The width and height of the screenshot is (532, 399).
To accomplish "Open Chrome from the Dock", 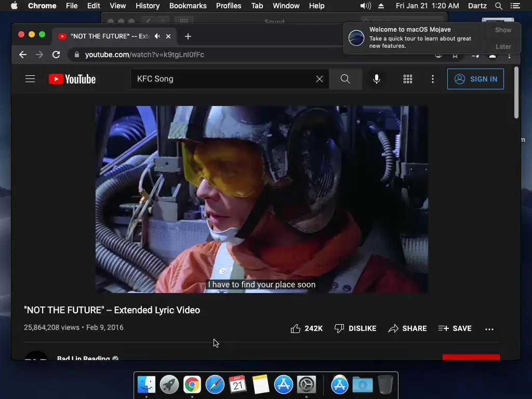I will point(192,385).
